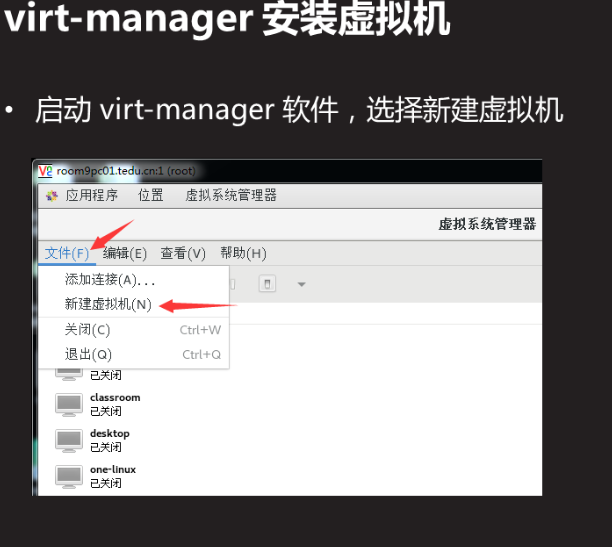Open the 文件(F) menu

pyautogui.click(x=67, y=253)
